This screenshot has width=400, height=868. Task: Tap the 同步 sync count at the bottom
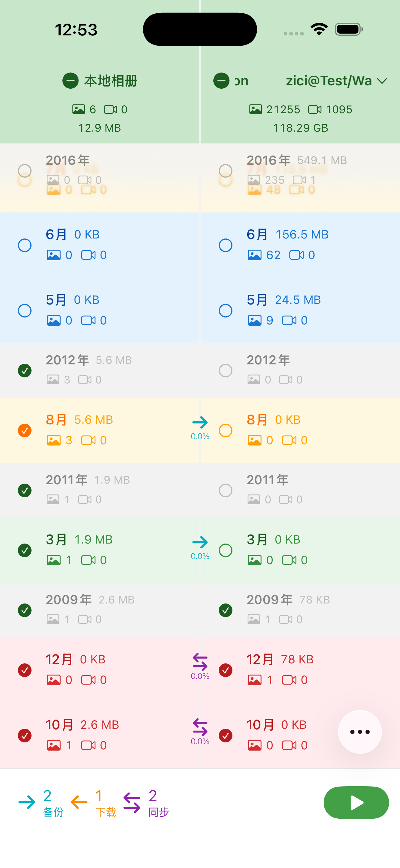pos(158,803)
